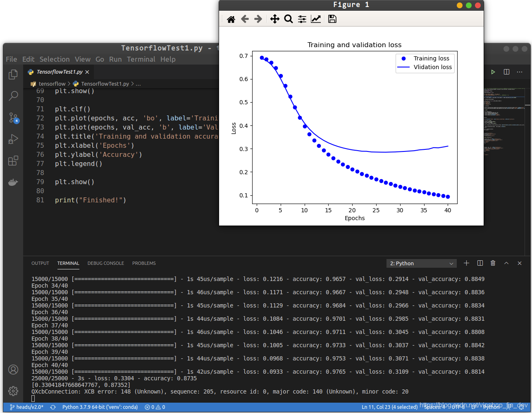Click line 75 plt.xlabel('Epochs') code

pyautogui.click(x=95, y=146)
